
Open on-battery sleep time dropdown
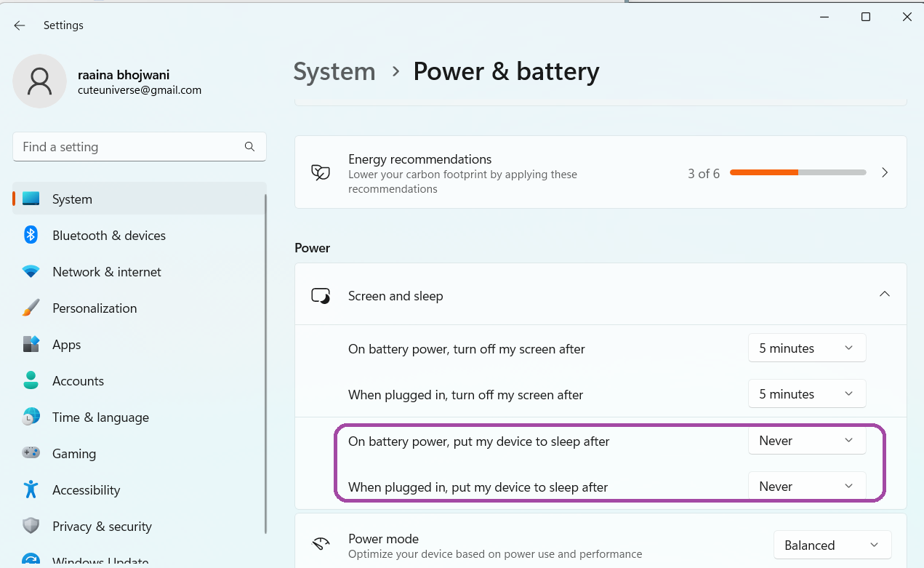click(x=806, y=441)
